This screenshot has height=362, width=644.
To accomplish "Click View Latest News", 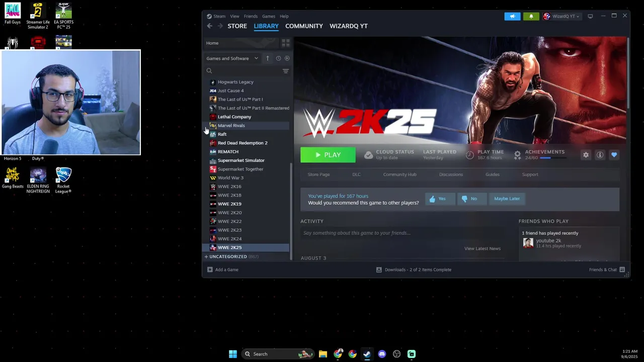I will (482, 248).
